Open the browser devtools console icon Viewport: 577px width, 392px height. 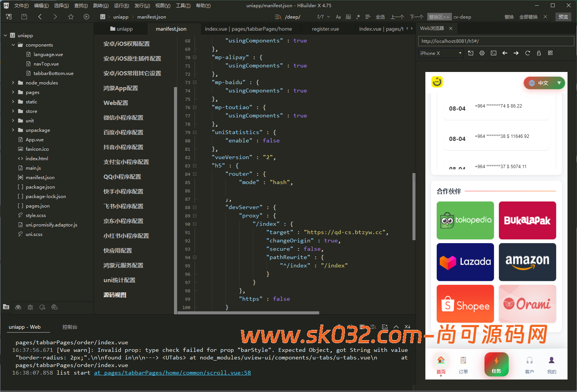493,53
